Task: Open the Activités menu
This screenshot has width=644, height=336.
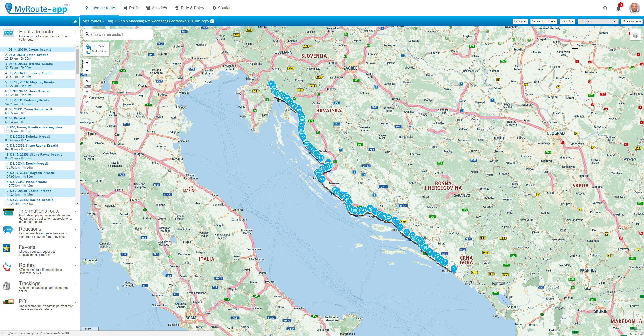Action: [x=156, y=8]
